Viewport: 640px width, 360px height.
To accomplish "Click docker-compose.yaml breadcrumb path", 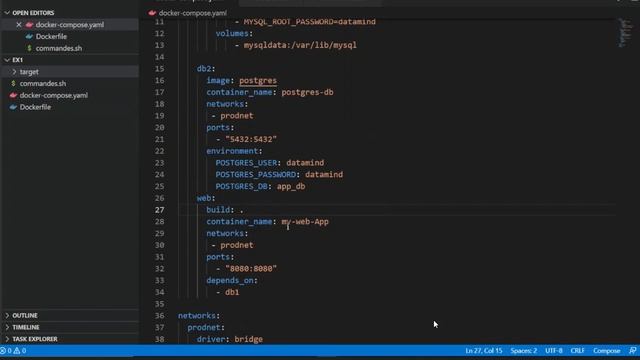I will pos(193,13).
